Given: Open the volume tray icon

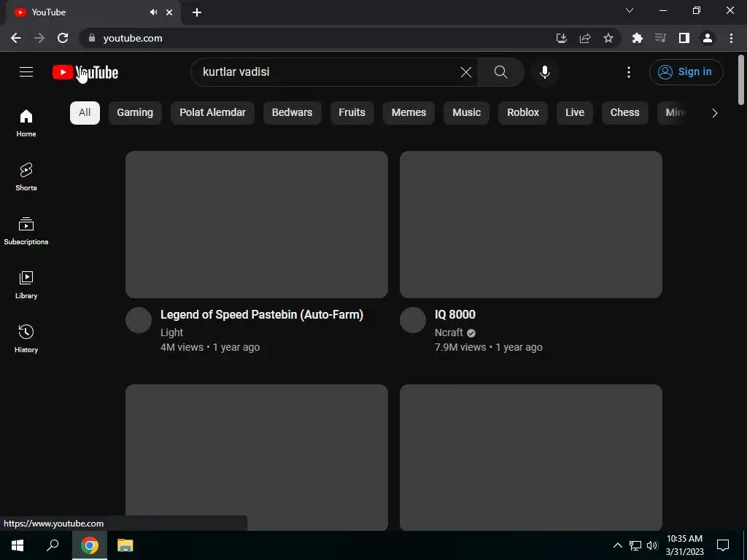Looking at the screenshot, I should pyautogui.click(x=651, y=545).
